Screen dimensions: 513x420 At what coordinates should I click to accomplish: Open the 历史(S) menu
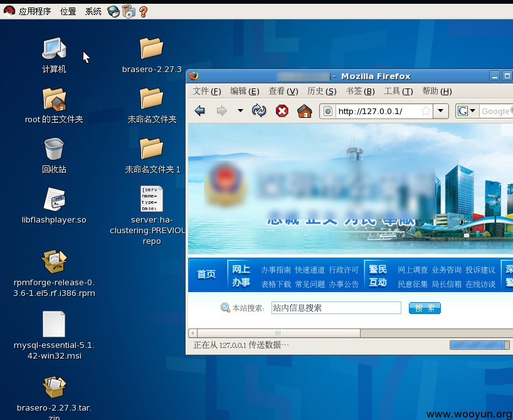click(x=322, y=92)
